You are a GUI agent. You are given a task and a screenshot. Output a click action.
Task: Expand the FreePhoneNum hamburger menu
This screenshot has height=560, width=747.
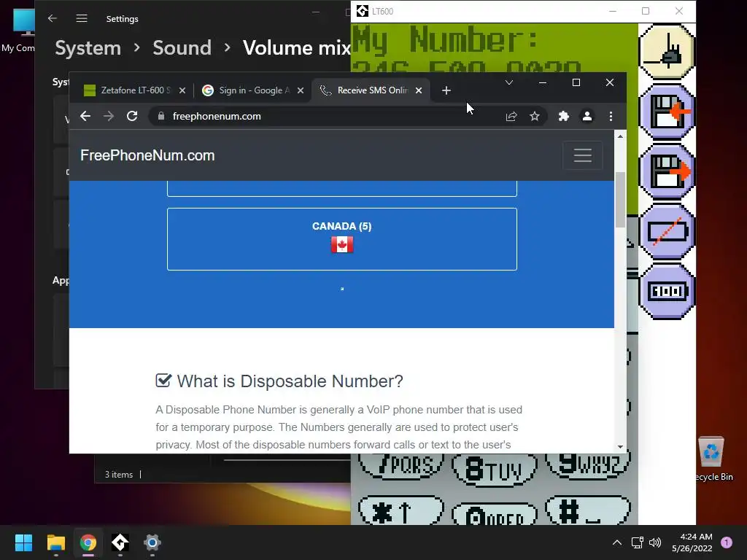click(583, 155)
